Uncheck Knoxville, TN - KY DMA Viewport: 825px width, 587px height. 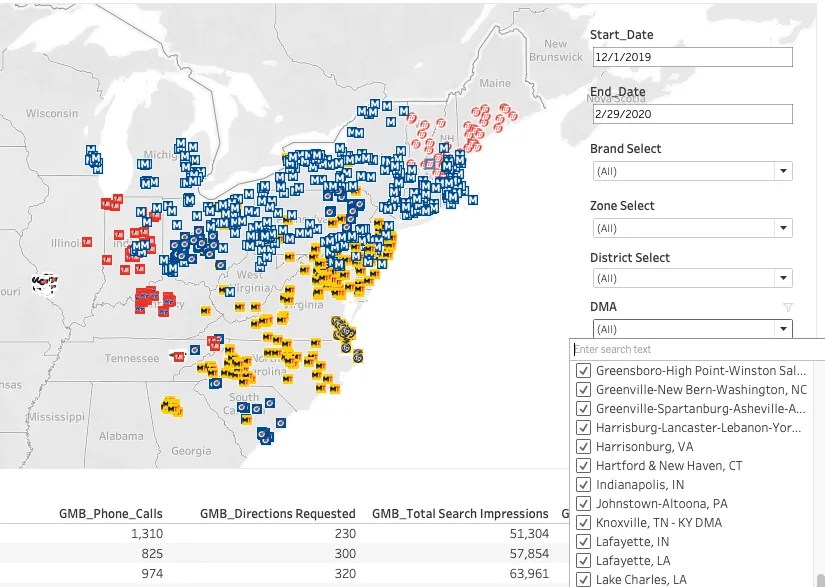tap(583, 522)
